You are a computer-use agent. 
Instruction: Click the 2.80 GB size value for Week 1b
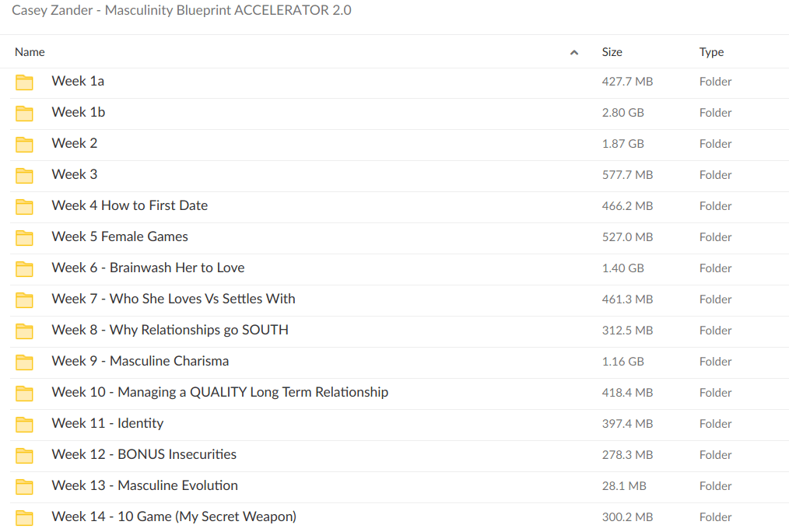624,112
